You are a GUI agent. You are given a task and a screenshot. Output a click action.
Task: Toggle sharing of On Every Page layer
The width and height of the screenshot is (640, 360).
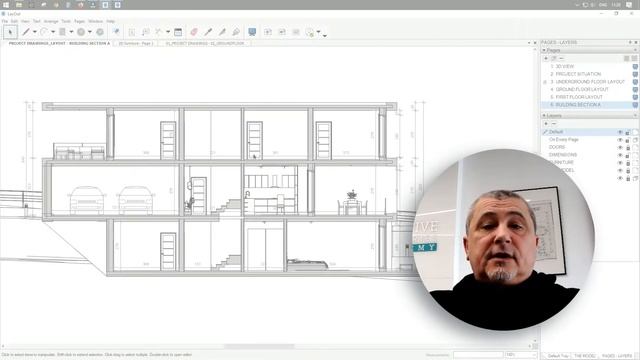point(636,140)
